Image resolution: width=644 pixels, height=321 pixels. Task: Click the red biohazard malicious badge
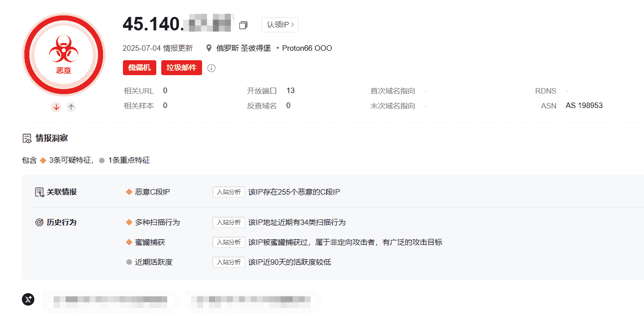coord(64,54)
